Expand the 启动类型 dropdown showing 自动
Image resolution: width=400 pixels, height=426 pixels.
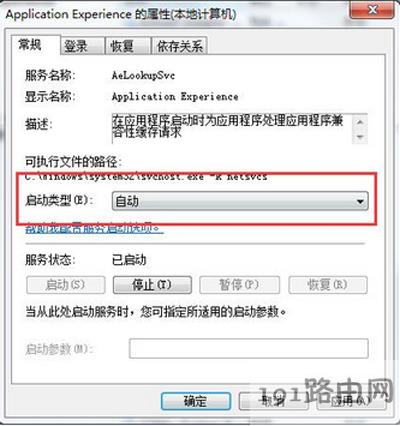pos(240,201)
